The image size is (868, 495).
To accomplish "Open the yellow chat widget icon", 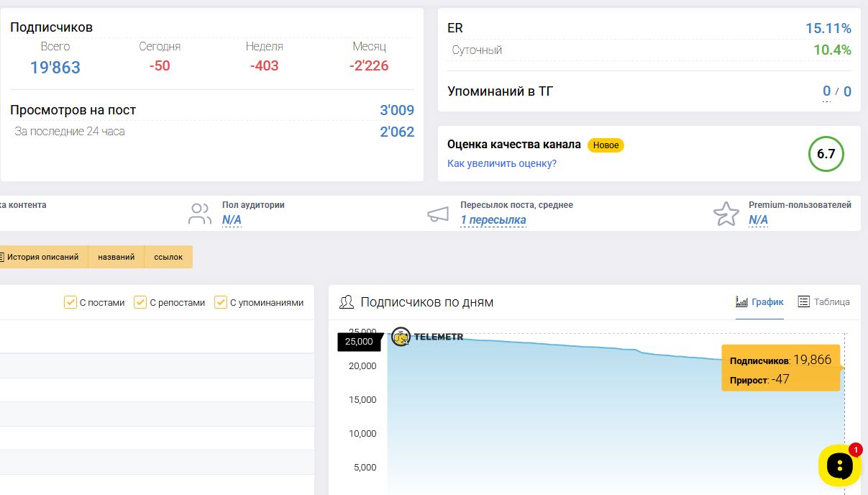I will 839,466.
